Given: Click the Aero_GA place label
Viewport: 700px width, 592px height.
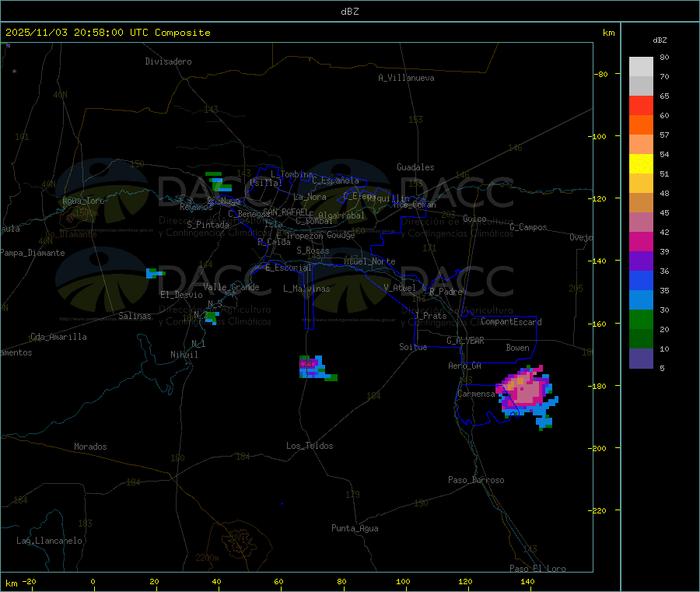Looking at the screenshot, I should tap(465, 366).
